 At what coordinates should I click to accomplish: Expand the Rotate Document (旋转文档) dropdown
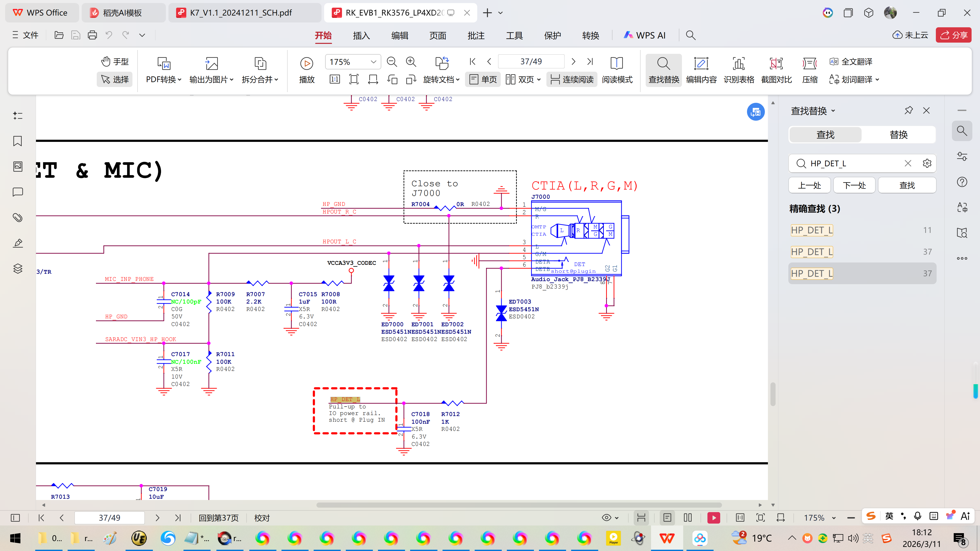[442, 80]
